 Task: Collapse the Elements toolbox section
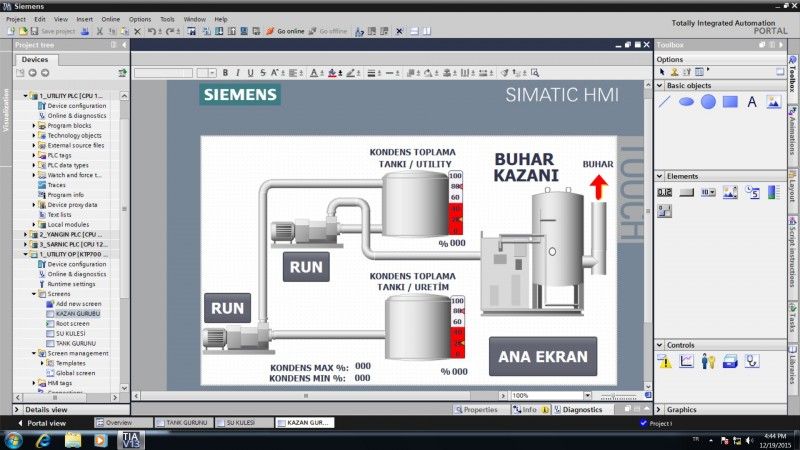[x=660, y=176]
